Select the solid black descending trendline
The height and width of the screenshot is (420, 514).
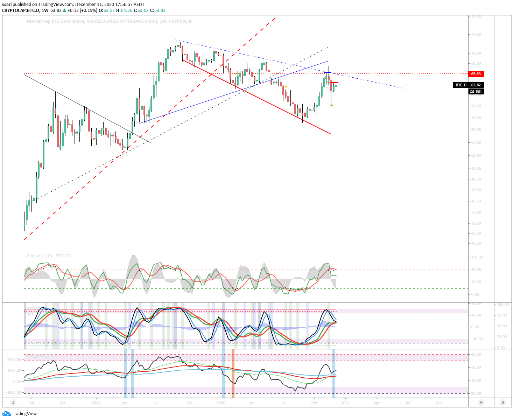click(x=87, y=108)
